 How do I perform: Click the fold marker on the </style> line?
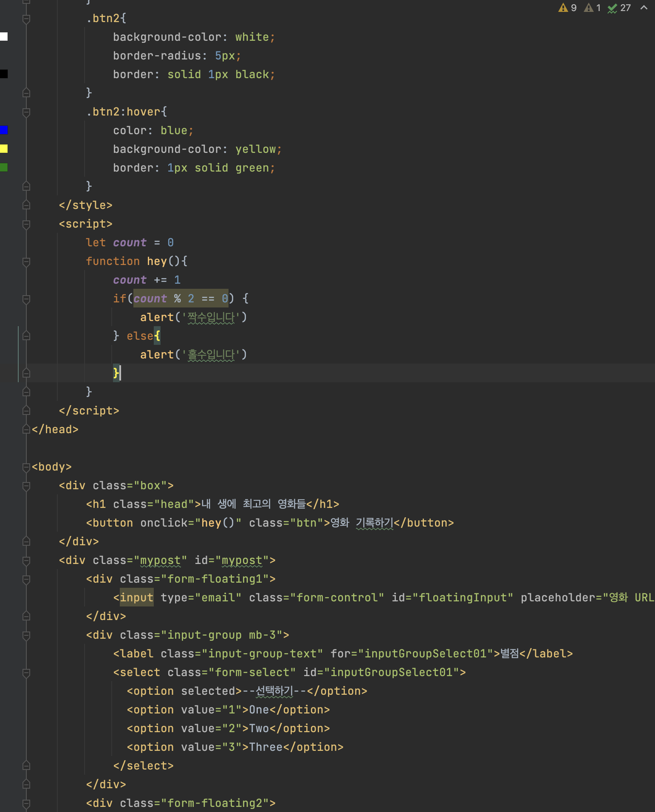[26, 205]
